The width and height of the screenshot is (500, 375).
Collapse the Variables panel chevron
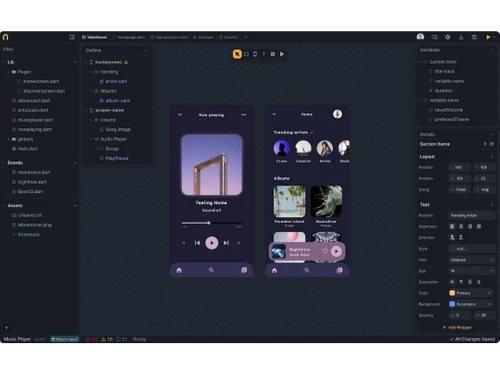(x=491, y=50)
